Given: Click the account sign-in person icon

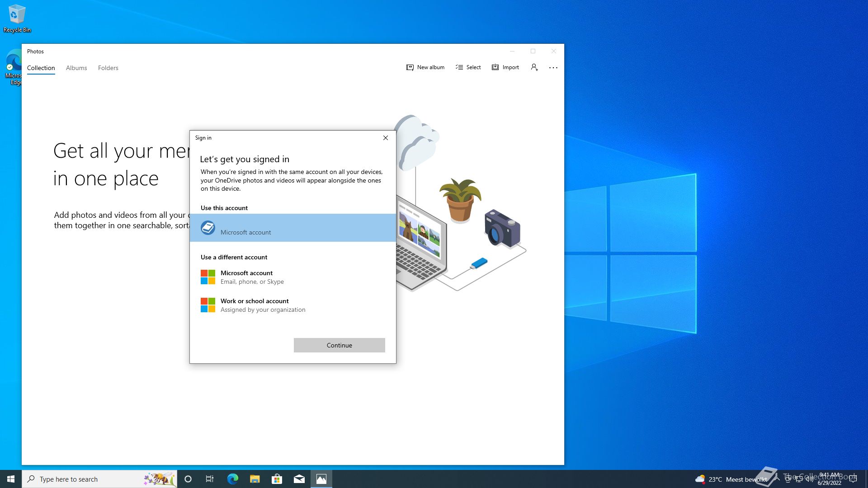Looking at the screenshot, I should click(x=534, y=67).
